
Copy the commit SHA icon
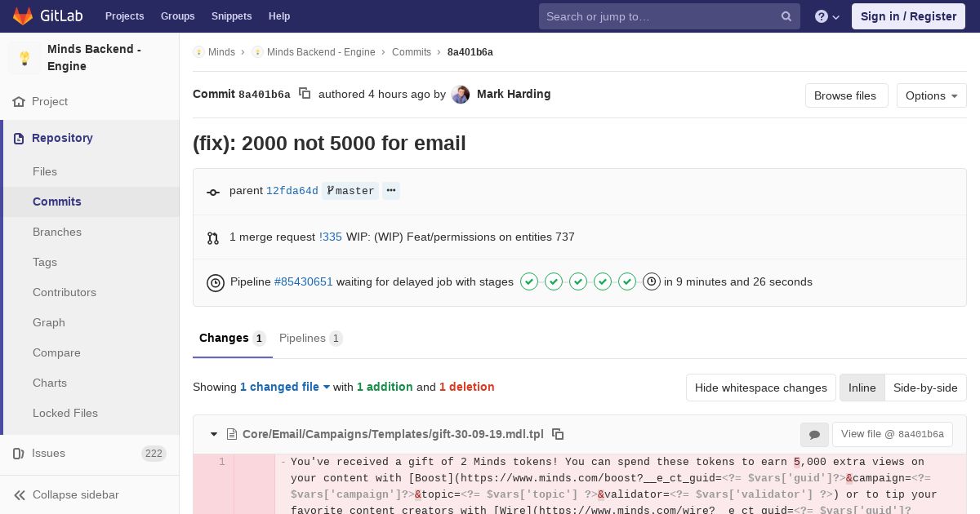[305, 94]
